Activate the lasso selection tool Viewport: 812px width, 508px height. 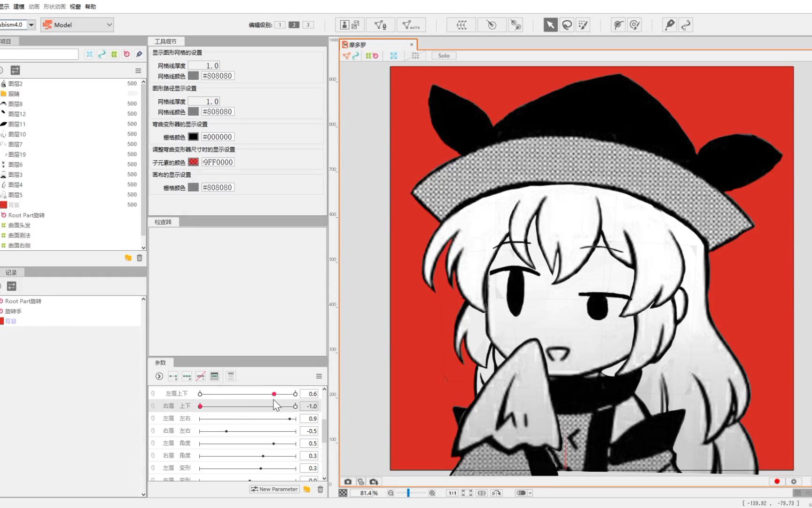pyautogui.click(x=567, y=25)
